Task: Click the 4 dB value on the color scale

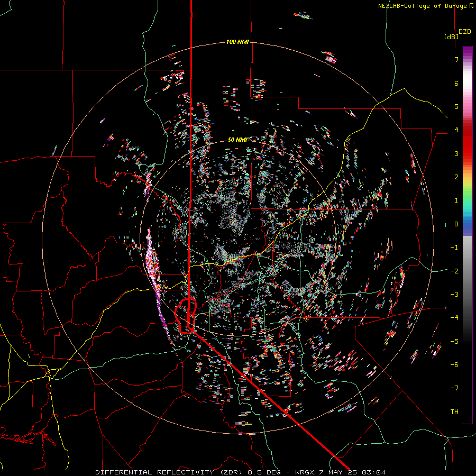Action: (456, 130)
